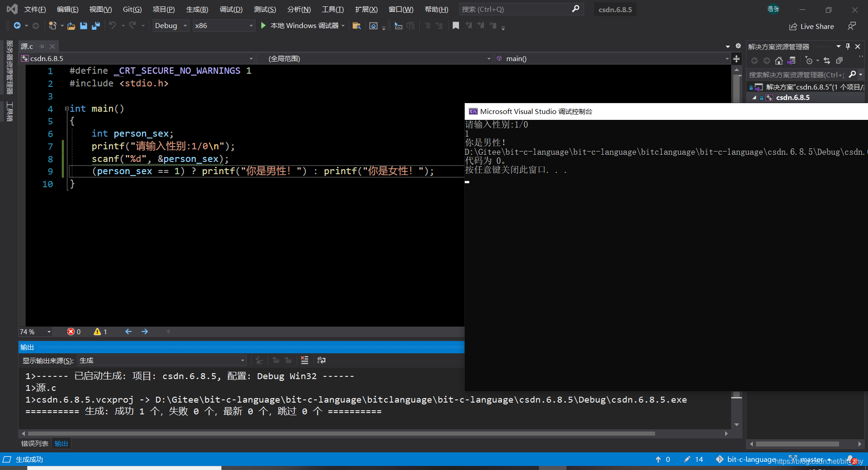
Task: Open the 工具箱 side tab
Action: 9,111
